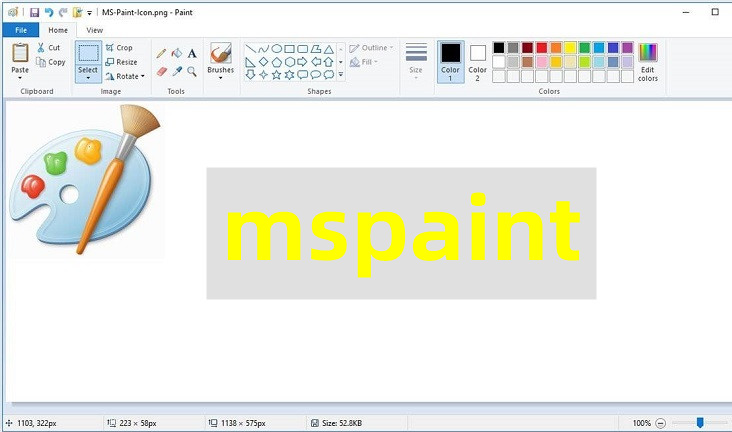Choose the Right triangle shape
The height and width of the screenshot is (432, 732).
[x=250, y=62]
